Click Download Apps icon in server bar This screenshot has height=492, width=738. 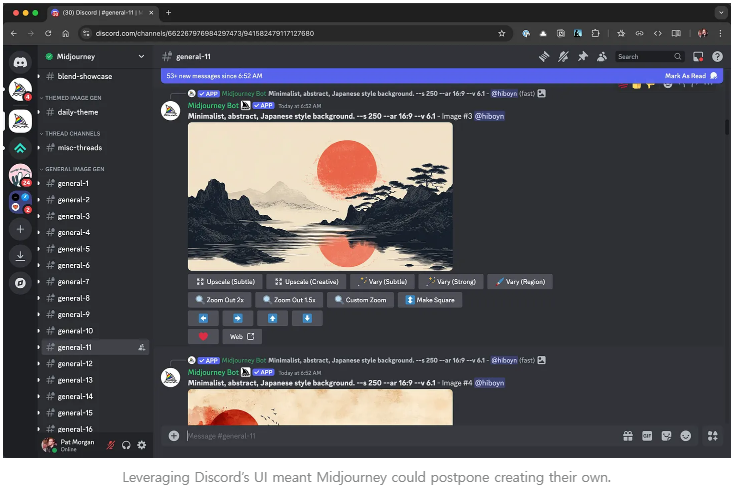[20, 256]
